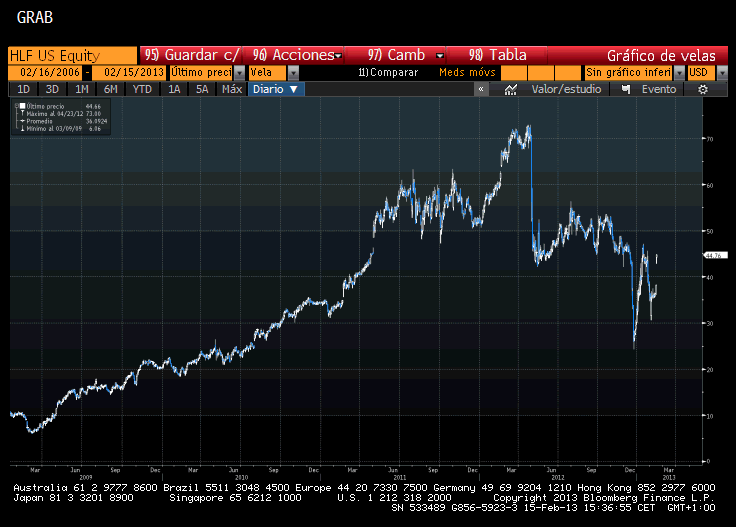Click the Máximo al 04/23/12 legend row

pos(63,114)
